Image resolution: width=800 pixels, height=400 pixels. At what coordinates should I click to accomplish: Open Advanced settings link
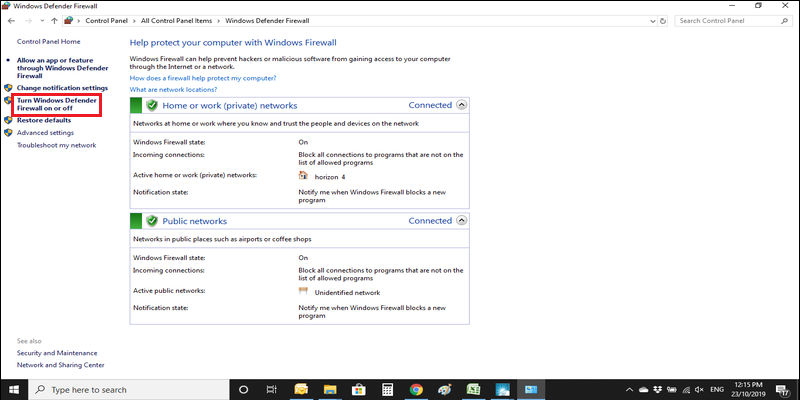pyautogui.click(x=45, y=133)
